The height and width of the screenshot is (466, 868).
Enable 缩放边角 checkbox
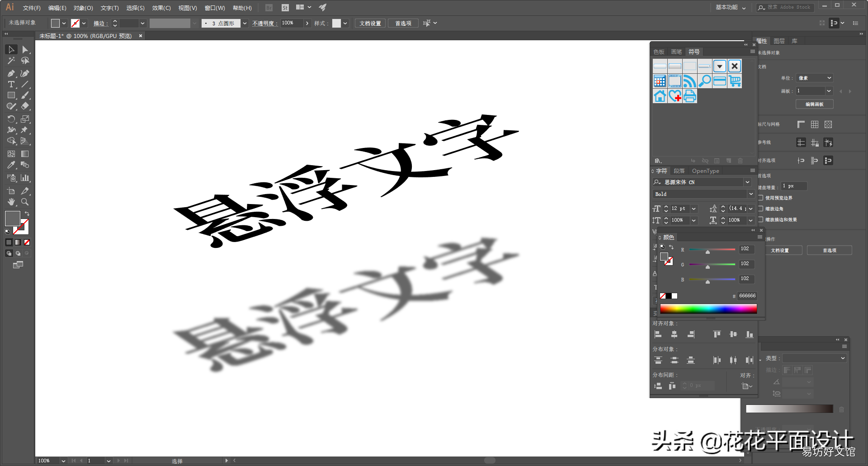coord(761,209)
